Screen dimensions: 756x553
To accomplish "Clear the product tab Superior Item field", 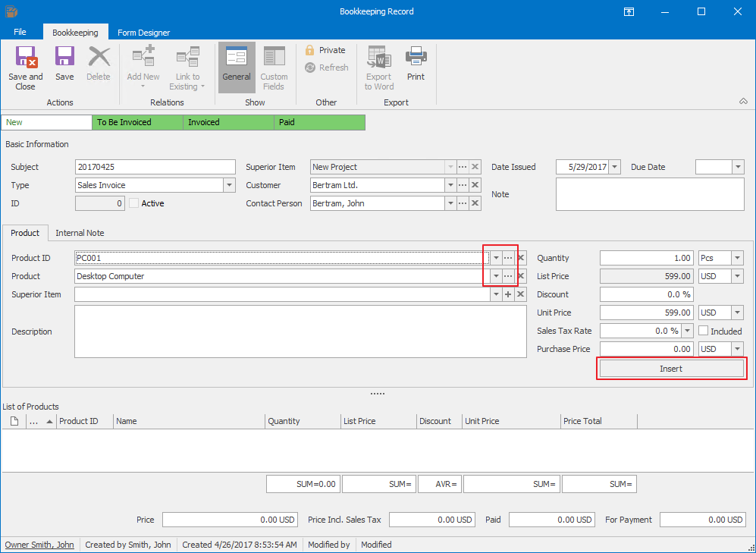I will 521,294.
